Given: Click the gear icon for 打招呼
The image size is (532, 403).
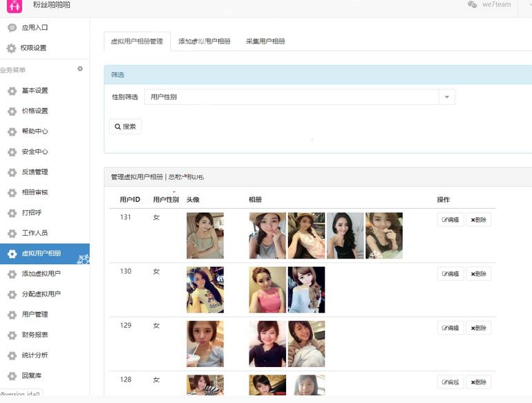Looking at the screenshot, I should (12, 213).
